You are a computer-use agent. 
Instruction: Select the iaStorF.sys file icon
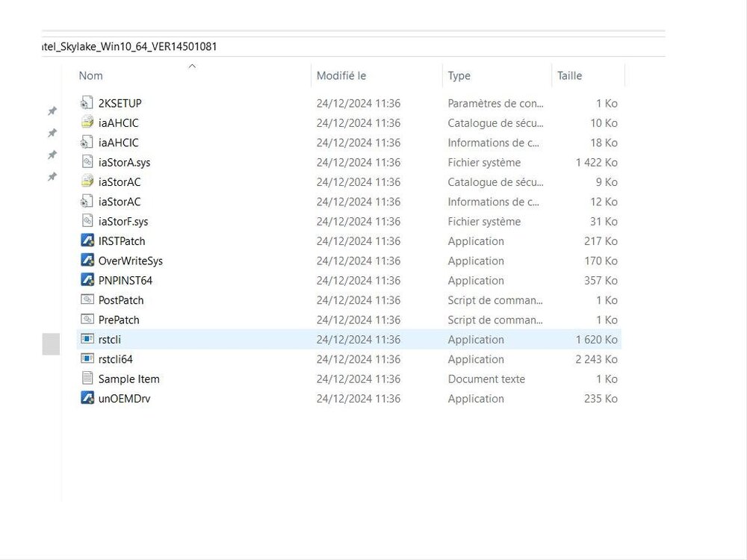tap(87, 222)
